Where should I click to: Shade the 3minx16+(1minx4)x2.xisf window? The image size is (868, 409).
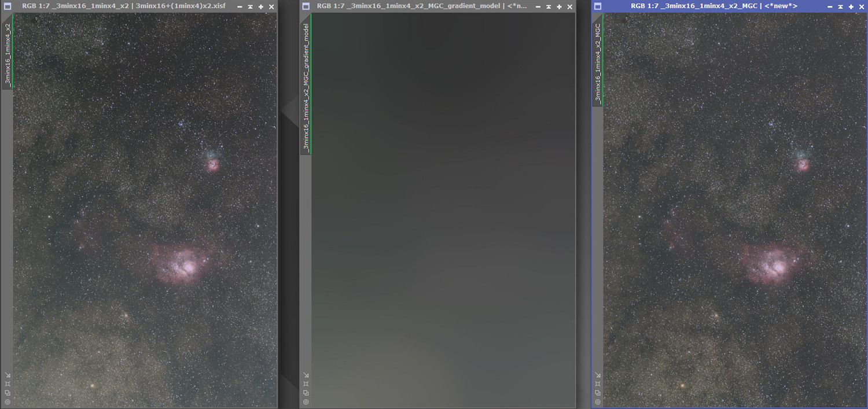click(x=250, y=7)
